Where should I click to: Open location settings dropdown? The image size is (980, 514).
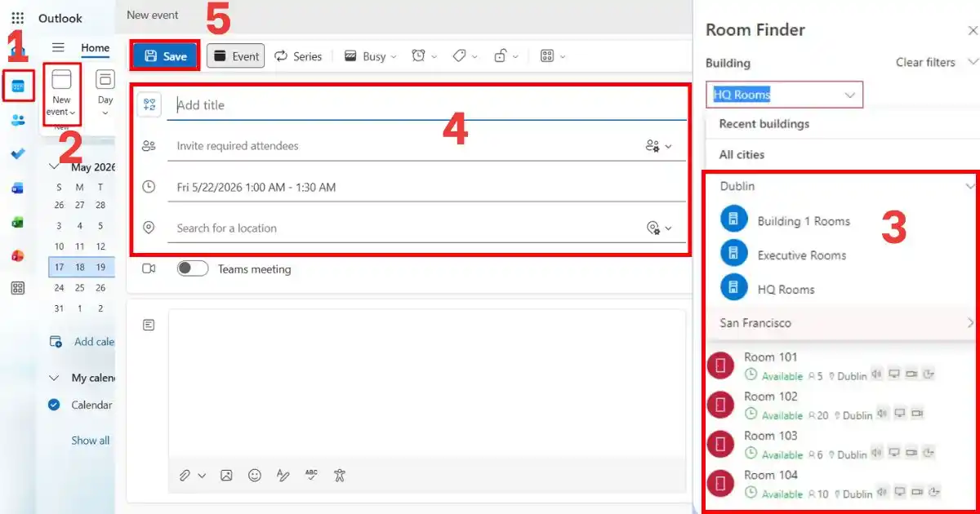pos(658,228)
